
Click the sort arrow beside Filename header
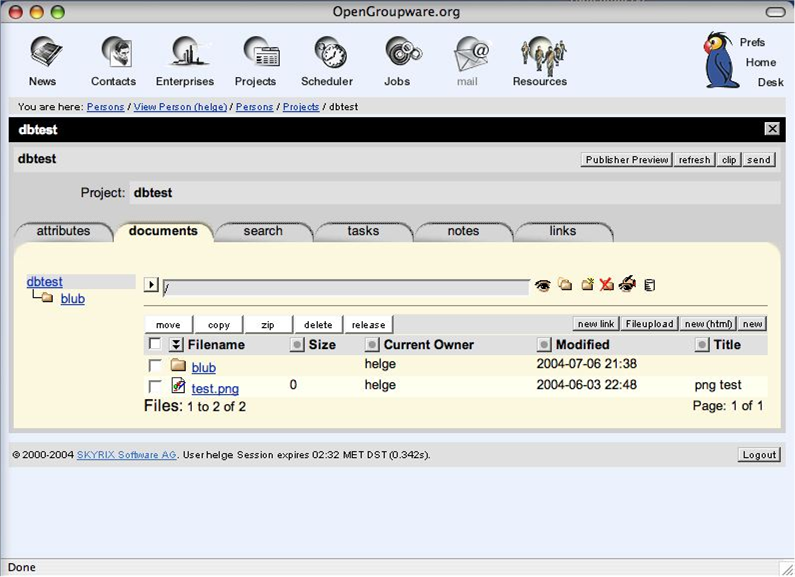click(176, 344)
